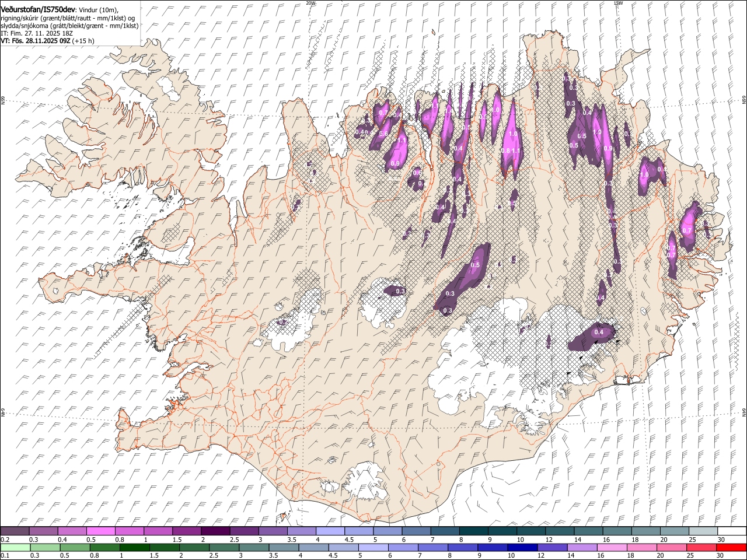Pick swatch between 2.5 and 3 in rain row
The width and height of the screenshot is (747, 560).
tap(224, 548)
